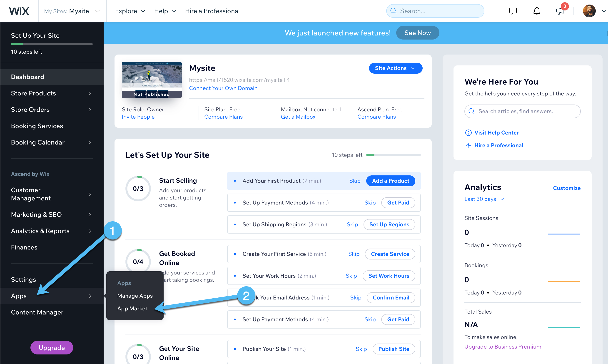The image size is (608, 364).
Task: Open site URL external link icon
Action: (287, 80)
